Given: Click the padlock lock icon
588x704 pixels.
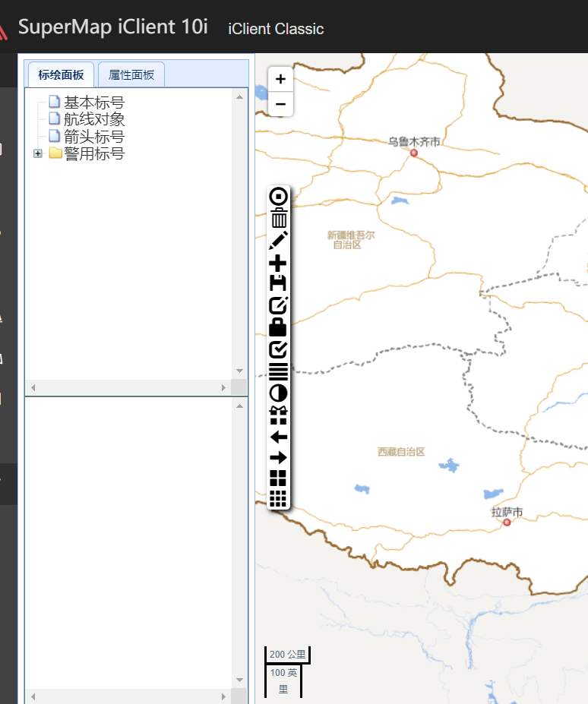Looking at the screenshot, I should (x=279, y=327).
